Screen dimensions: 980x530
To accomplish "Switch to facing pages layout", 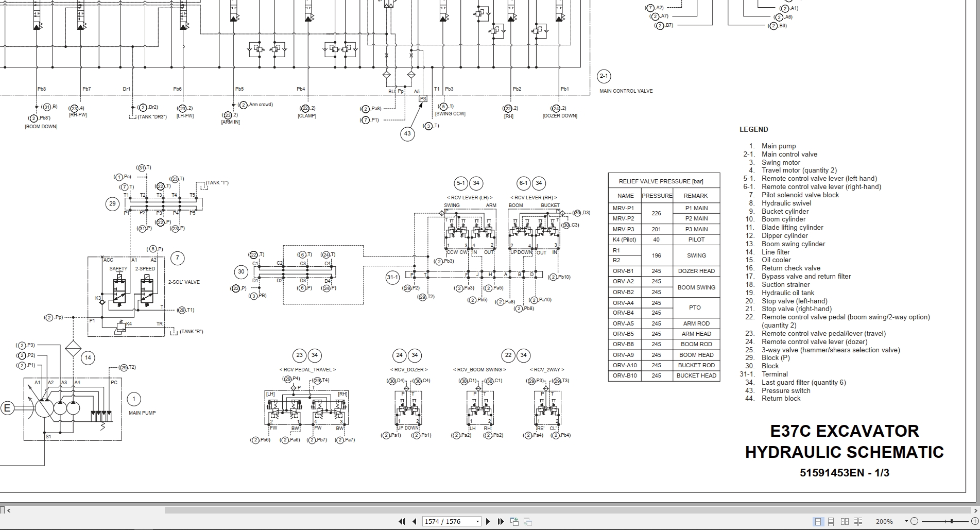I will coord(845,521).
